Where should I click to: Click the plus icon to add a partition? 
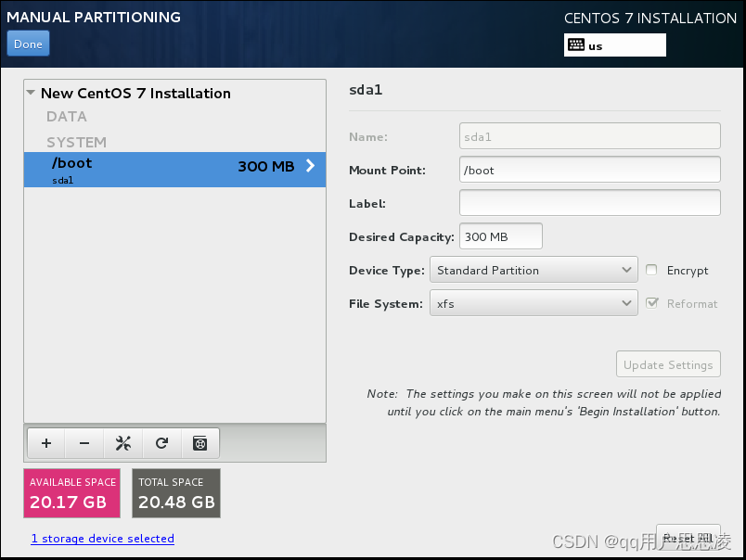pos(45,443)
